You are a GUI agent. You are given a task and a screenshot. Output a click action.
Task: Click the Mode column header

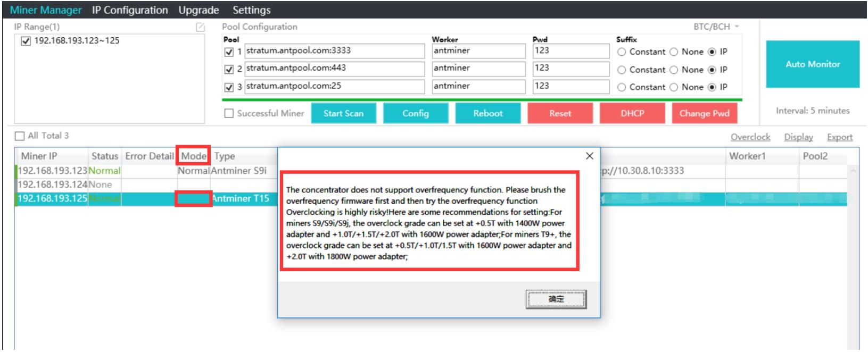click(194, 156)
